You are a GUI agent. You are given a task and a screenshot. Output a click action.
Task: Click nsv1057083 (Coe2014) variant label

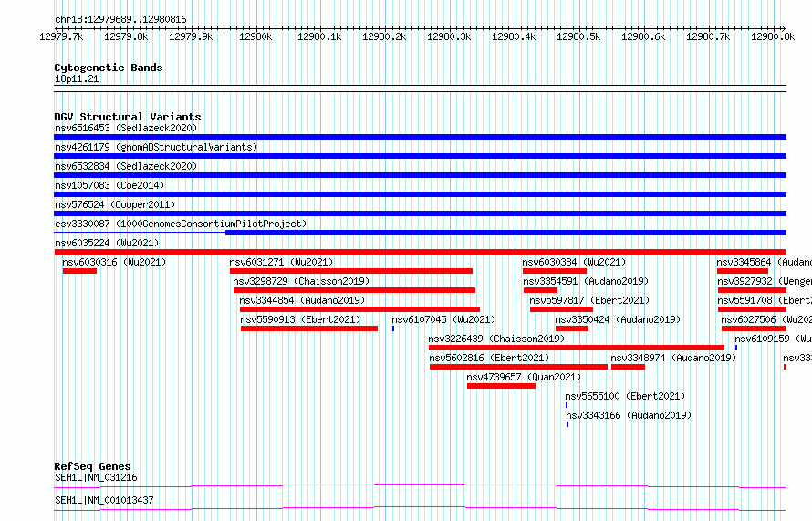tap(109, 185)
